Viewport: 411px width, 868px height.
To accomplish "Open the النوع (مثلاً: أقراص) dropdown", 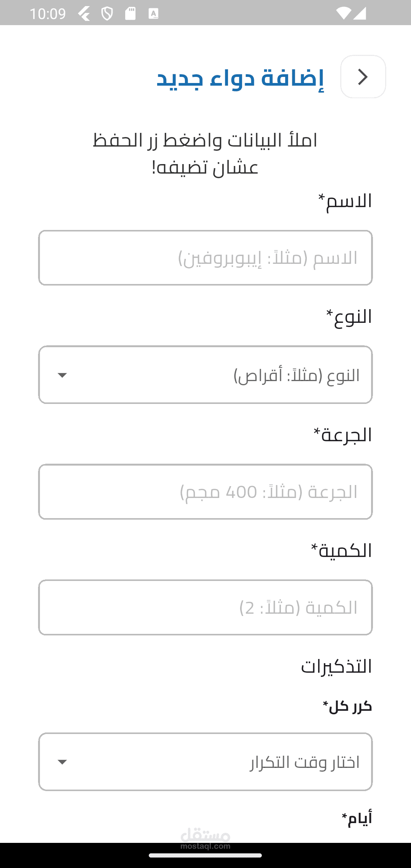I will 205,375.
